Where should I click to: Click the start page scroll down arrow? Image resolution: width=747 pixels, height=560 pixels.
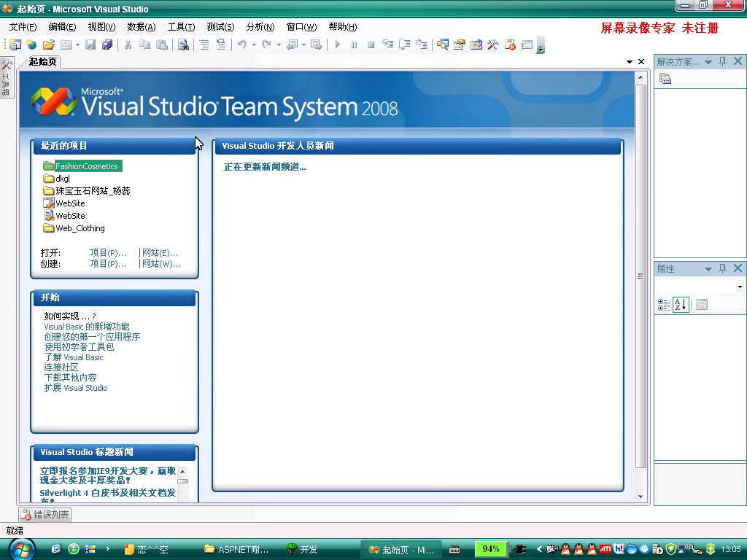(x=640, y=497)
